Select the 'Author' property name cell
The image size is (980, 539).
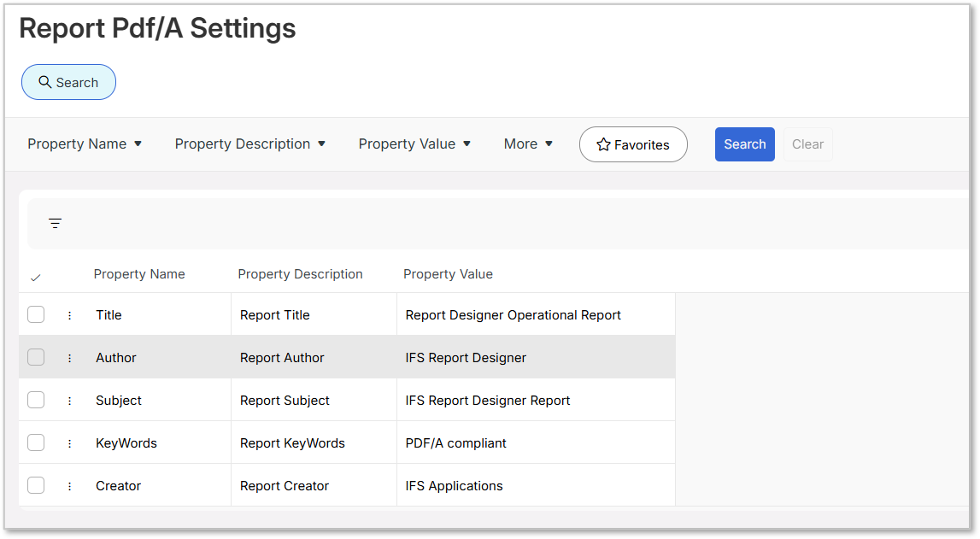tap(159, 357)
